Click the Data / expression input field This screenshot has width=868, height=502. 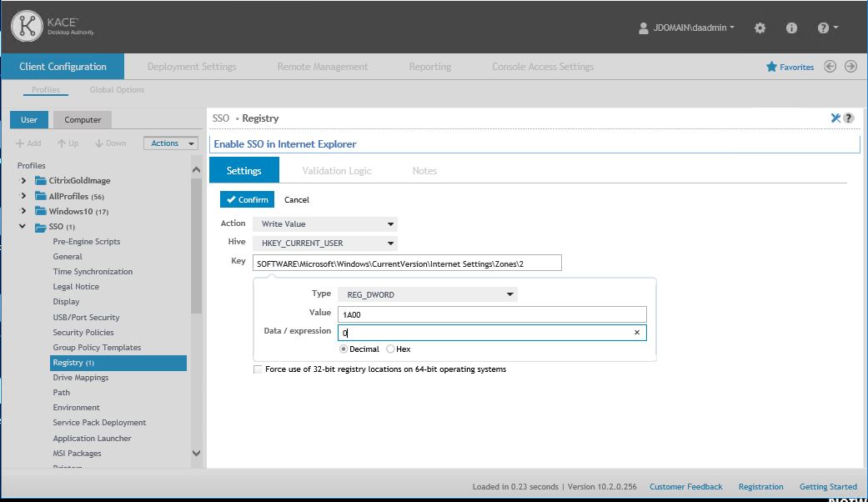492,332
